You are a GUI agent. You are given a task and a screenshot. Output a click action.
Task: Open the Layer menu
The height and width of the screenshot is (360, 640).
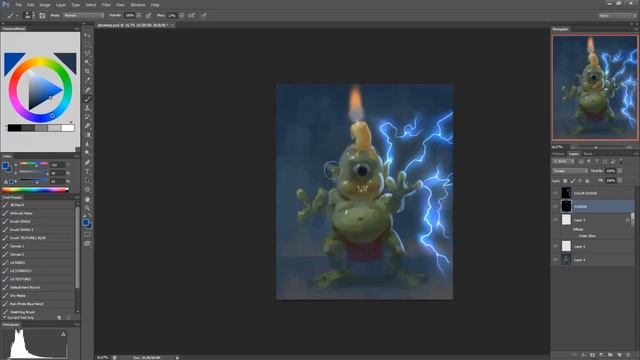pyautogui.click(x=61, y=5)
